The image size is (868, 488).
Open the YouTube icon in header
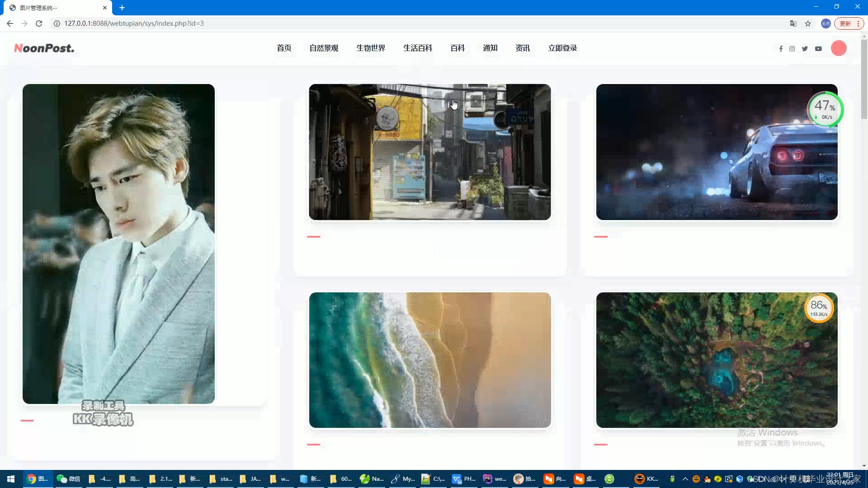[x=818, y=49]
